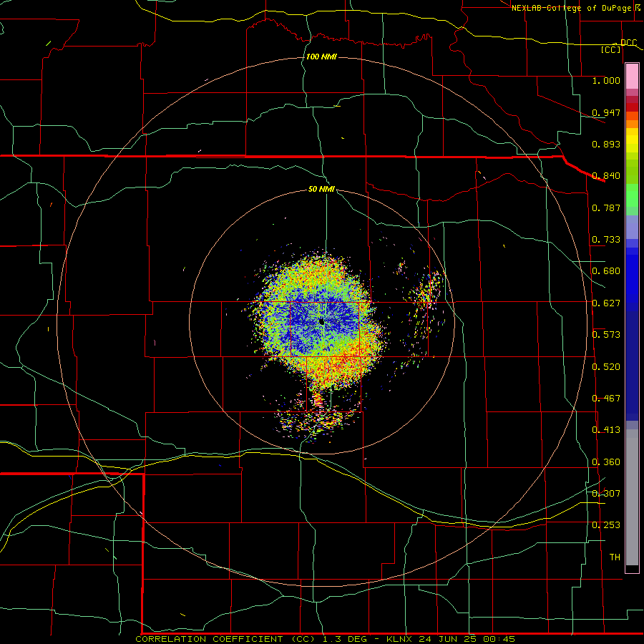Screen dimensions: 644x644
Task: Click the 1.000 colorbar value
Action: pos(606,80)
